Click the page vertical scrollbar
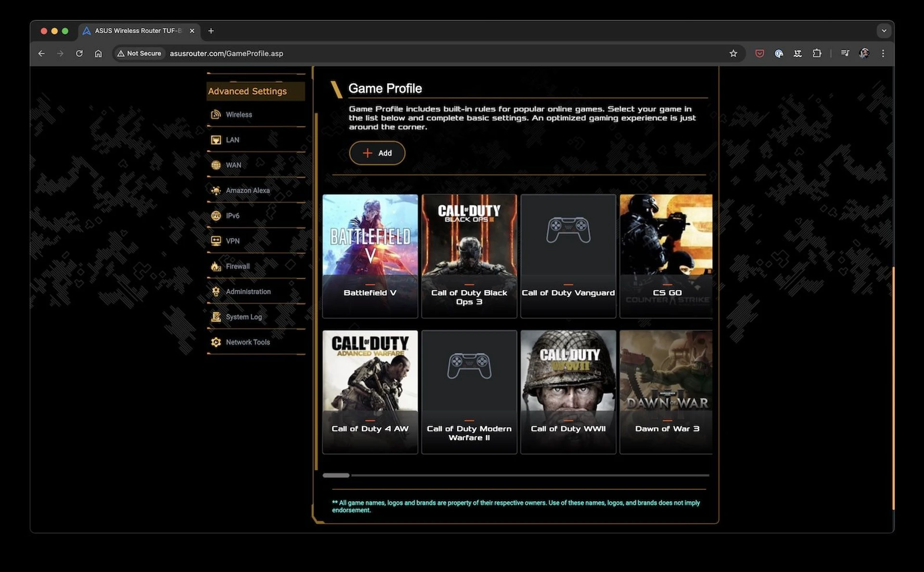 pyautogui.click(x=893, y=388)
